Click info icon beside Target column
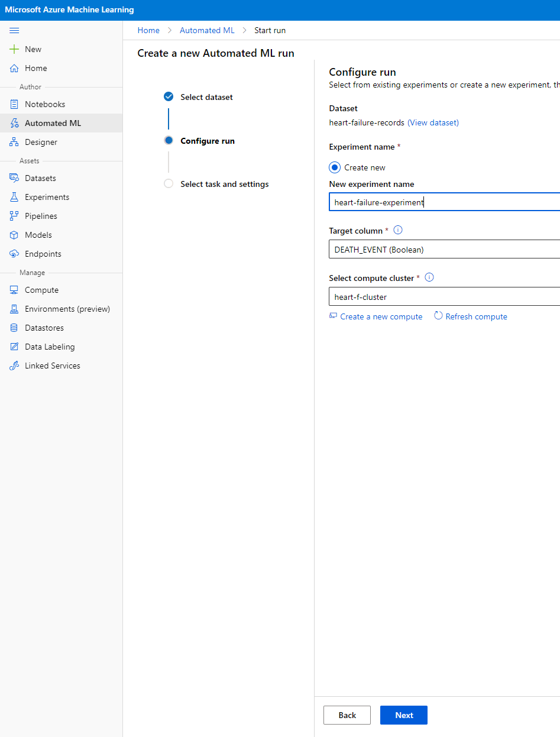The width and height of the screenshot is (560, 737). 398,230
